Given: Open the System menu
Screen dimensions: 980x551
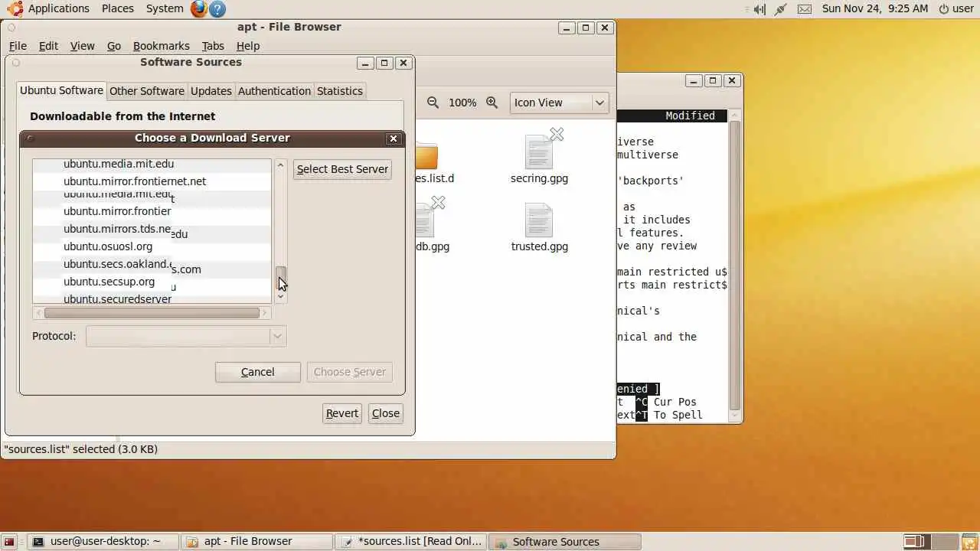Looking at the screenshot, I should coord(165,8).
